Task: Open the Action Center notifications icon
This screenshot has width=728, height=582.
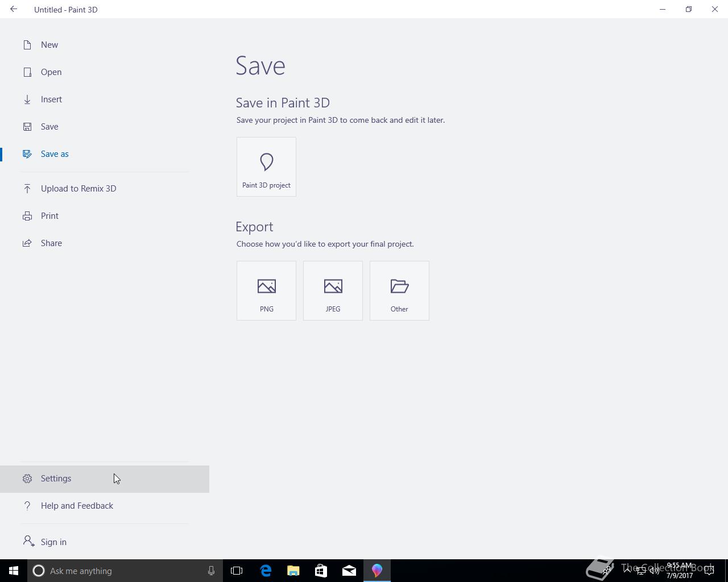Action: point(709,571)
